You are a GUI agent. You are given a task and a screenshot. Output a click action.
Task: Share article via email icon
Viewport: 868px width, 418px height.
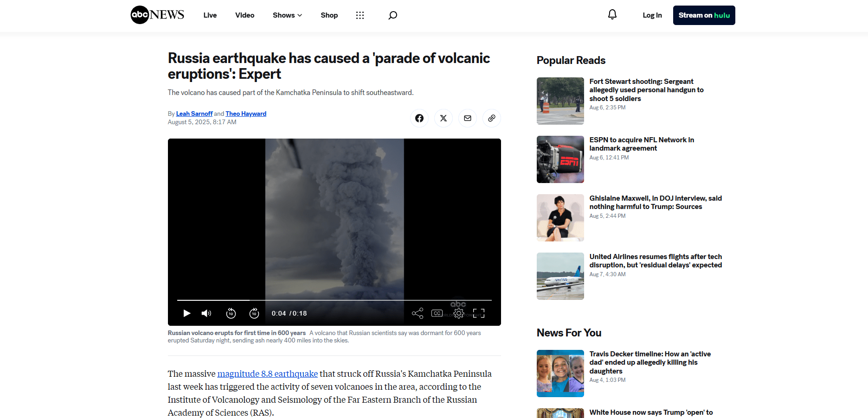(467, 118)
